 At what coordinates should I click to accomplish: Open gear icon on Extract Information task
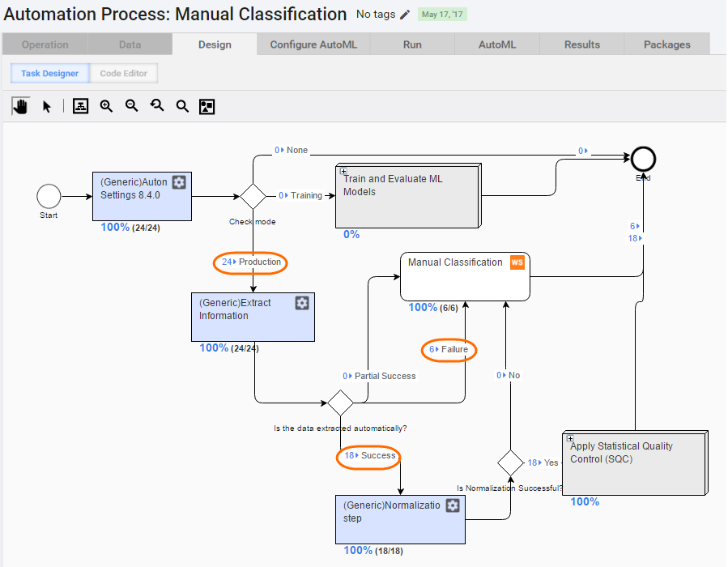point(302,303)
